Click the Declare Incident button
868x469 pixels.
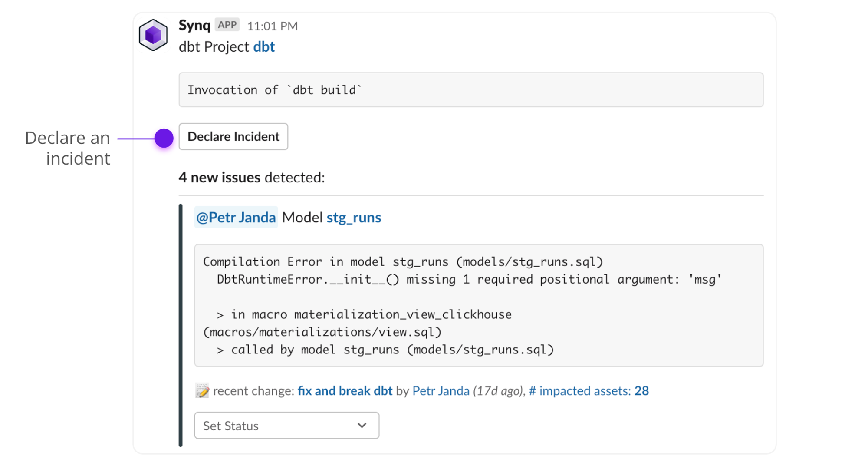pos(233,136)
